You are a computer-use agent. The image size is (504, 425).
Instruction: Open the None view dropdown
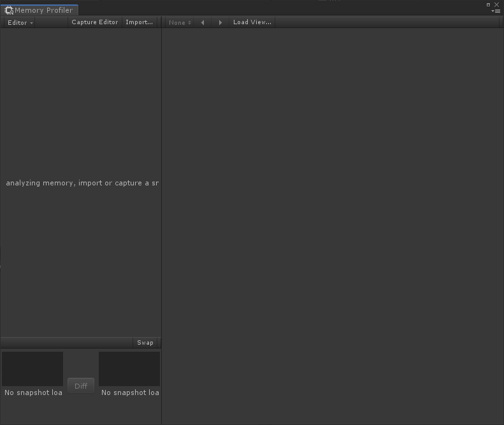click(x=180, y=22)
